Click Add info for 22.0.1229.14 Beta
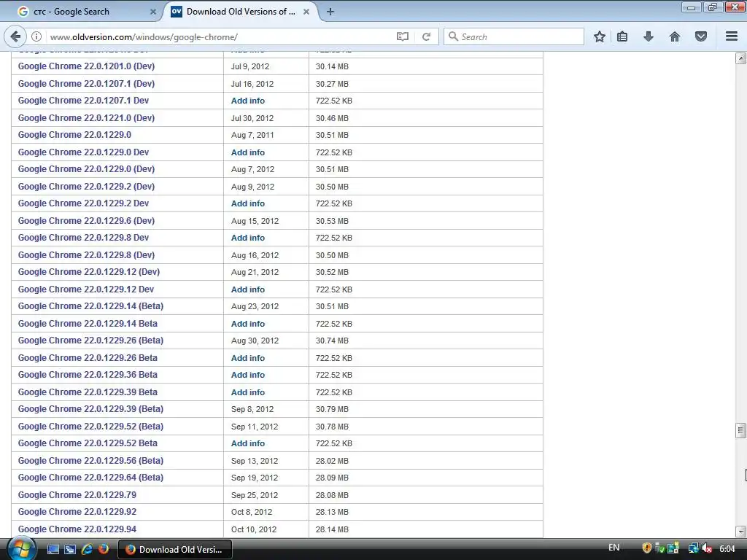The width and height of the screenshot is (747, 560). [x=248, y=324]
